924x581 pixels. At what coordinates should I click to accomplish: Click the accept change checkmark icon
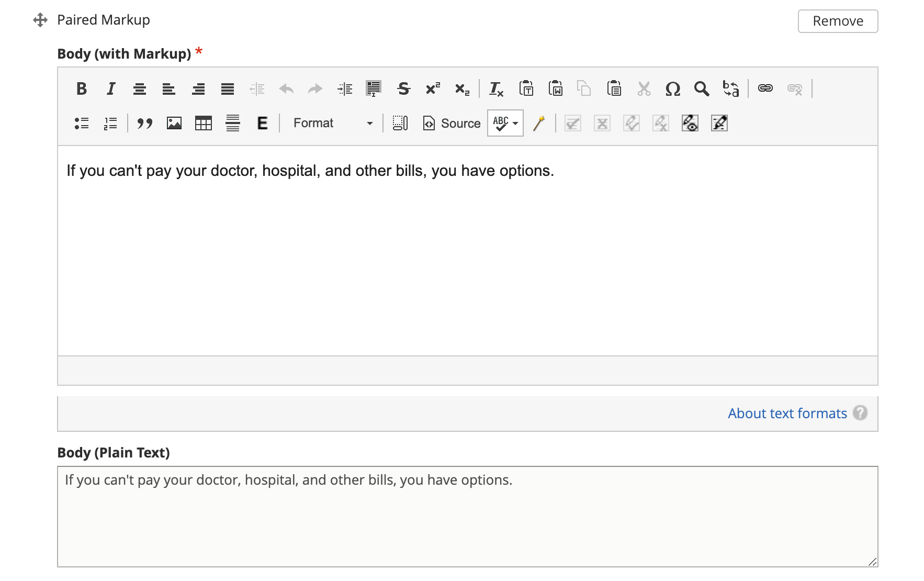click(x=573, y=123)
